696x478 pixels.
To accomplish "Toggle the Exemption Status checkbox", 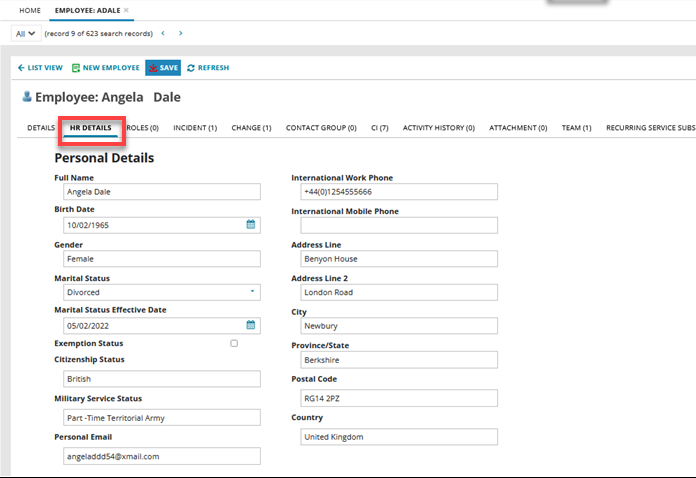I will [x=234, y=343].
